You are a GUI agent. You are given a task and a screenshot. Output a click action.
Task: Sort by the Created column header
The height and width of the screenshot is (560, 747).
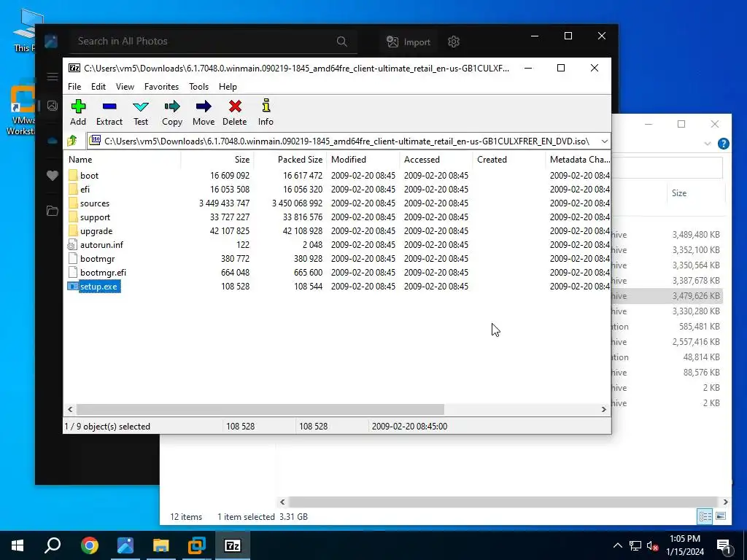click(x=508, y=160)
